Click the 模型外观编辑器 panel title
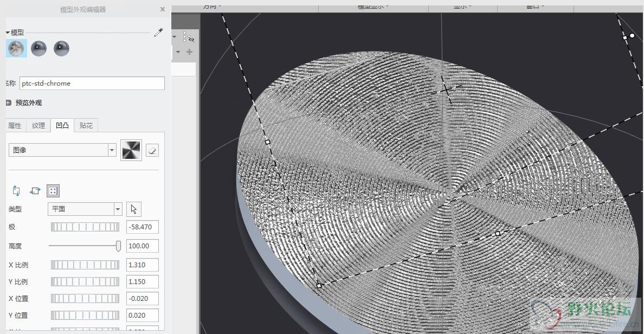This screenshot has width=644, height=334. pyautogui.click(x=83, y=9)
